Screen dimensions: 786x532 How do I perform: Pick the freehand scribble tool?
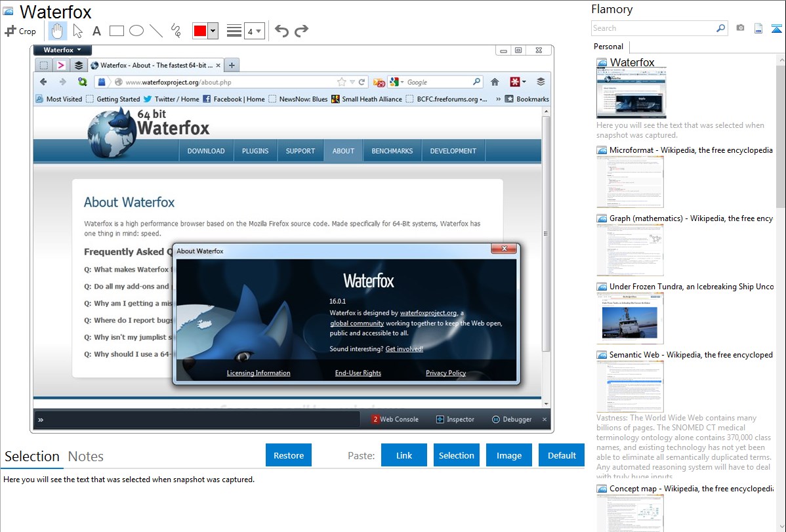tap(176, 31)
